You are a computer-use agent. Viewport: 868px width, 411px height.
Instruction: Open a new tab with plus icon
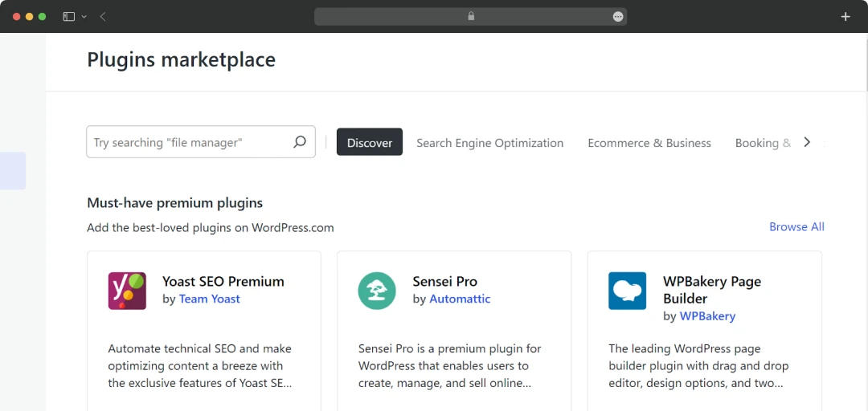coord(845,17)
